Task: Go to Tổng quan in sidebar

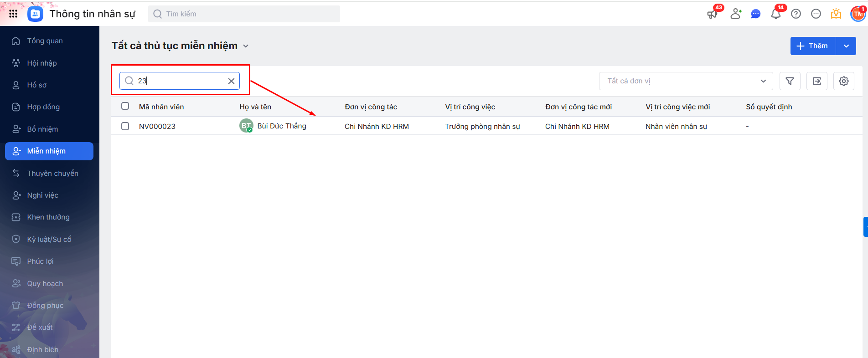Action: (49, 41)
